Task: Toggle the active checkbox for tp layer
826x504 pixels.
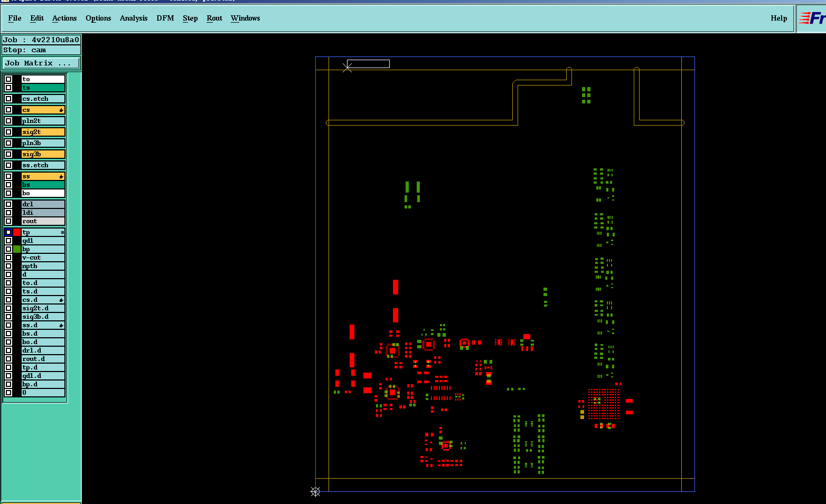Action: point(8,232)
